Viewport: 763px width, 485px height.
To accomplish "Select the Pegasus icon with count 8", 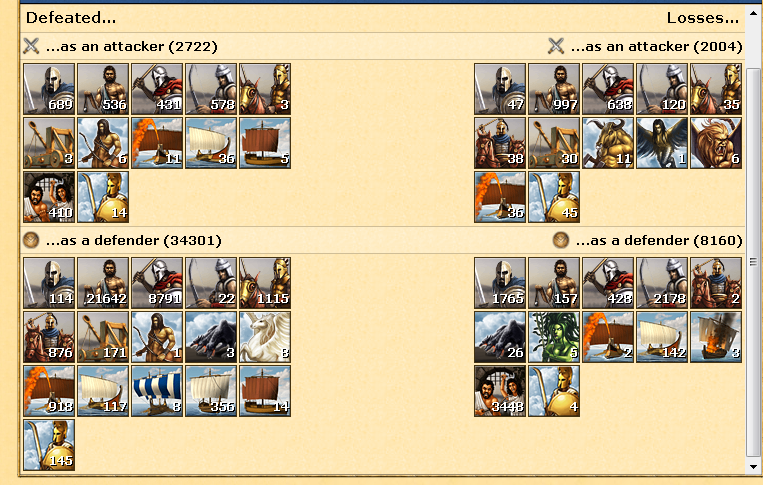I will point(265,337).
